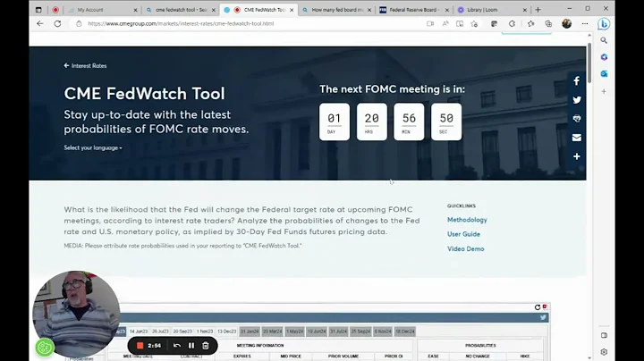644x361 pixels.
Task: Stop the Loom recording
Action: [x=140, y=346]
